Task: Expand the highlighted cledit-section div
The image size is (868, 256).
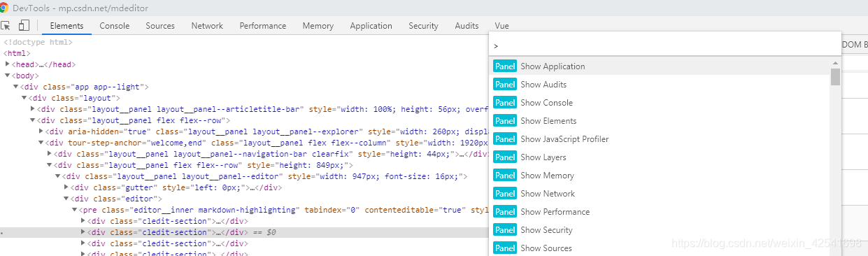Action: click(83, 232)
